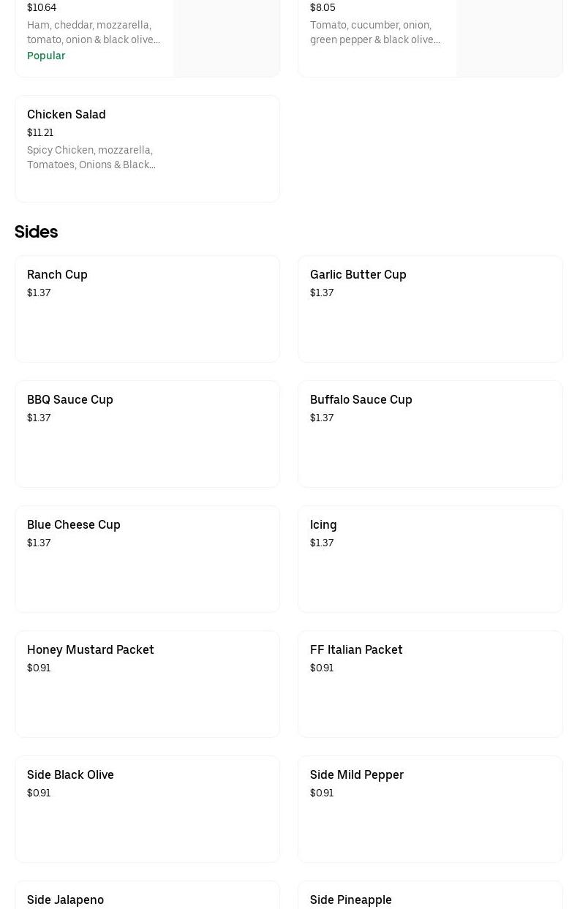
Task: Click thumbnail of the $8.05 salad
Action: point(509,37)
